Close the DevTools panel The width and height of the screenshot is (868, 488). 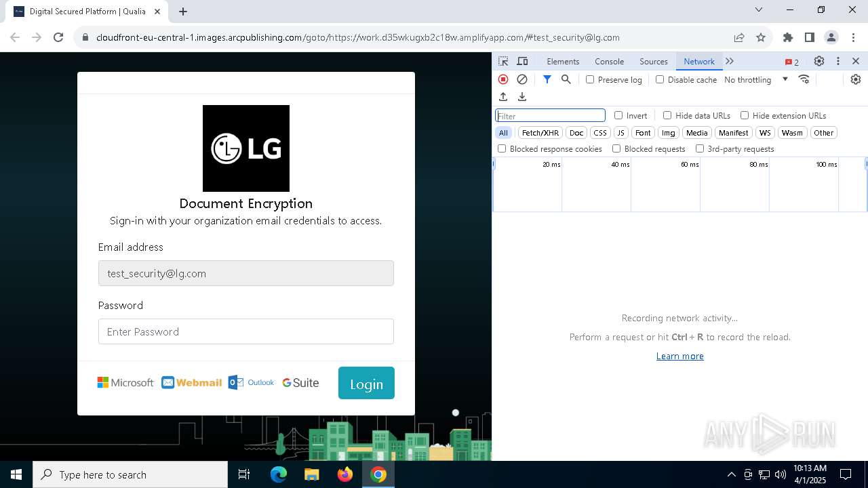pos(856,61)
